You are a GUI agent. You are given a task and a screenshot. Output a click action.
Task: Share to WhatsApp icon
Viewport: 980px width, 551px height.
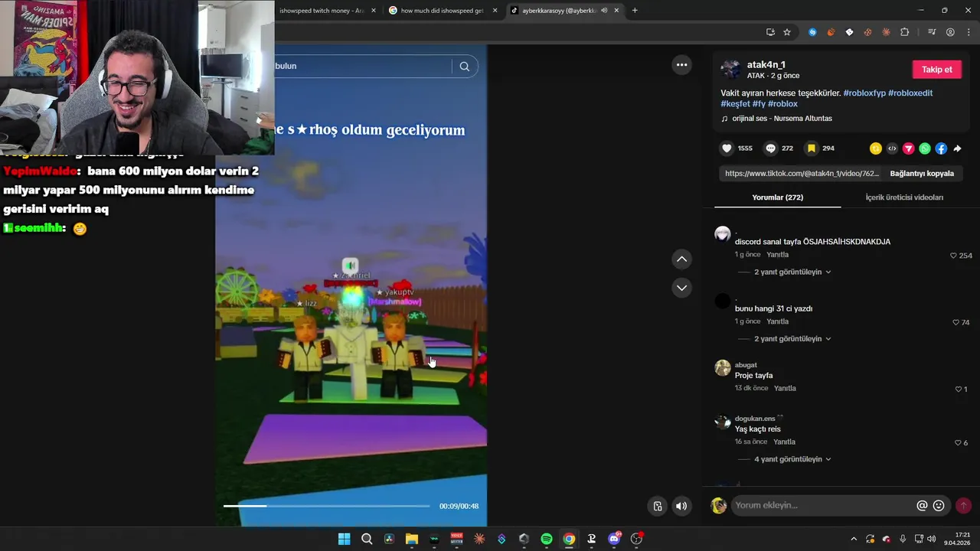point(925,148)
